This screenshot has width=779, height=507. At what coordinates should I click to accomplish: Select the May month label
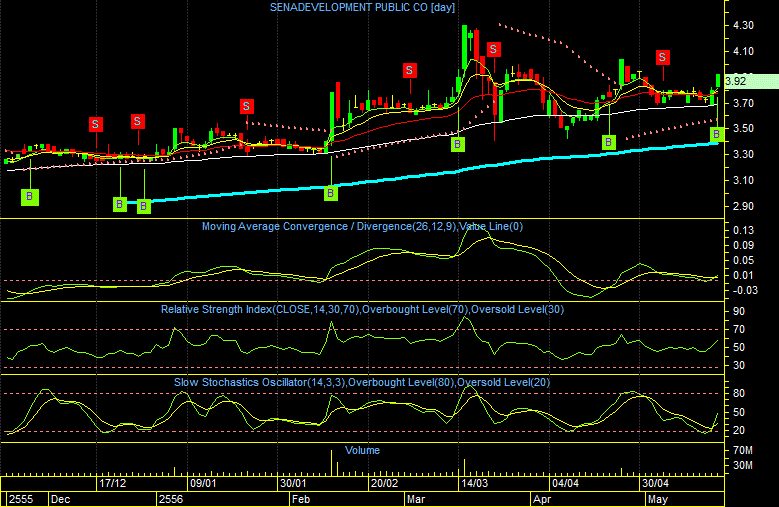click(658, 499)
